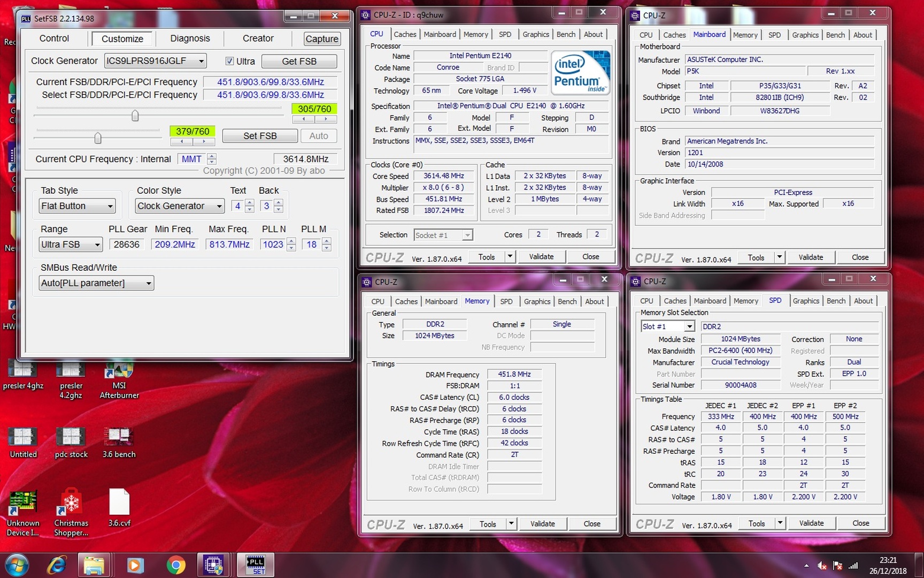Screen dimensions: 924x578
Task: Increase the PLL N spinner value
Action: tap(291, 241)
